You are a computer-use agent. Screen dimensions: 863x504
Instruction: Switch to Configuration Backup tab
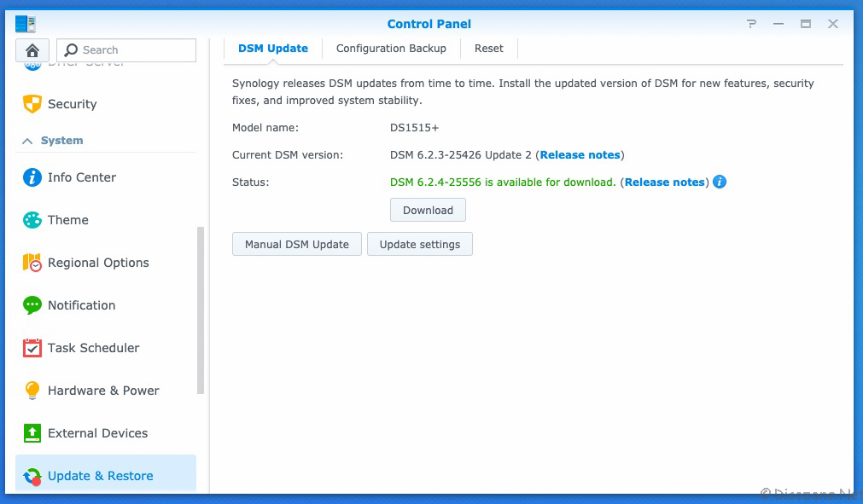(x=391, y=49)
